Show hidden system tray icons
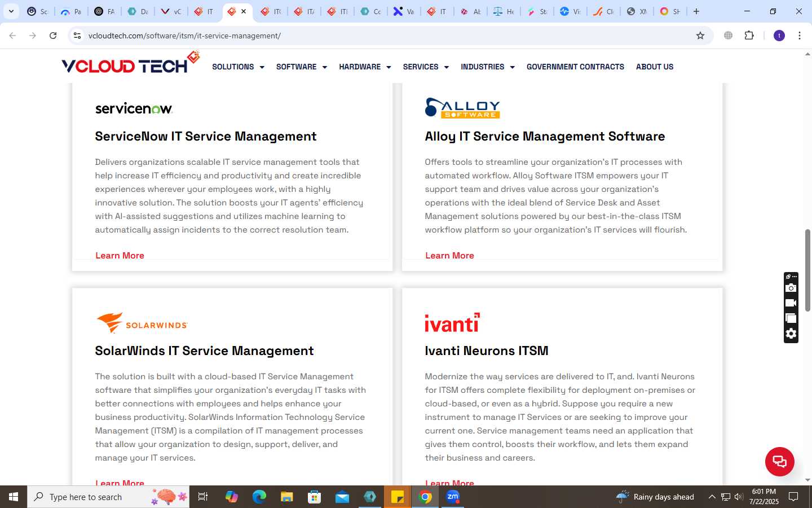 tap(712, 497)
